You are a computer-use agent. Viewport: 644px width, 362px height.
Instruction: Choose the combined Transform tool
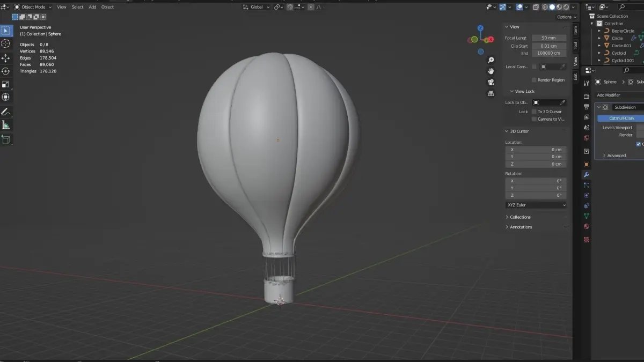[6, 97]
